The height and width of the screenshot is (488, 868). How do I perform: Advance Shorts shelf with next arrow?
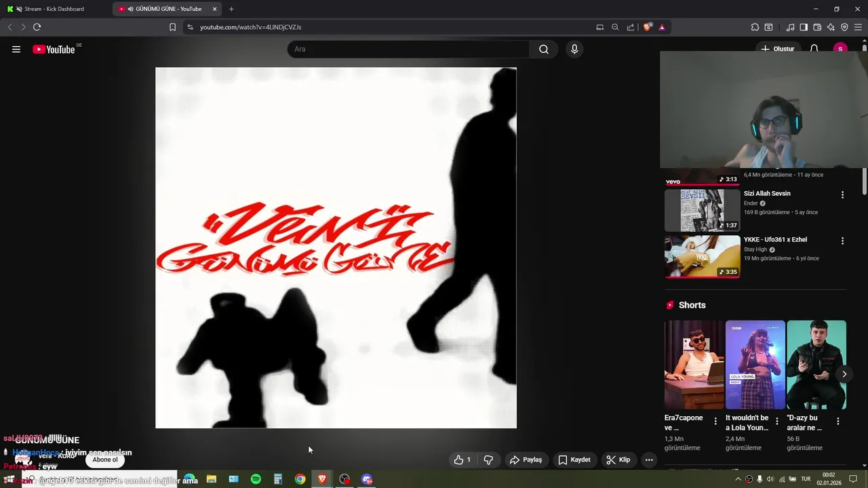coord(844,374)
